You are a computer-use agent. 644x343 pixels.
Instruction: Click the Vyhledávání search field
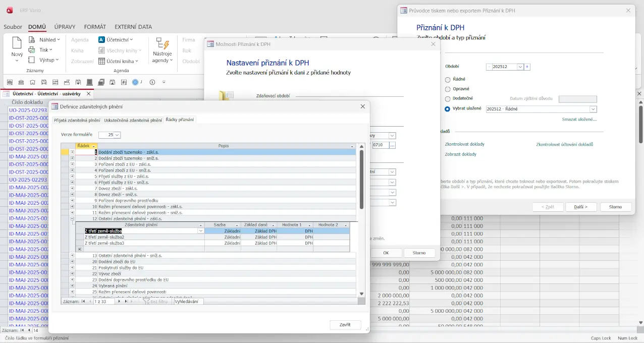[188, 301]
